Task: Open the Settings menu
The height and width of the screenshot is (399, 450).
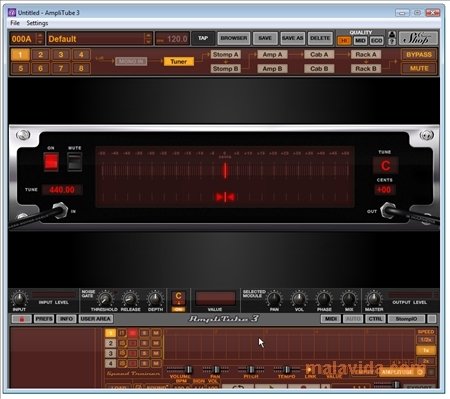Action: point(37,23)
